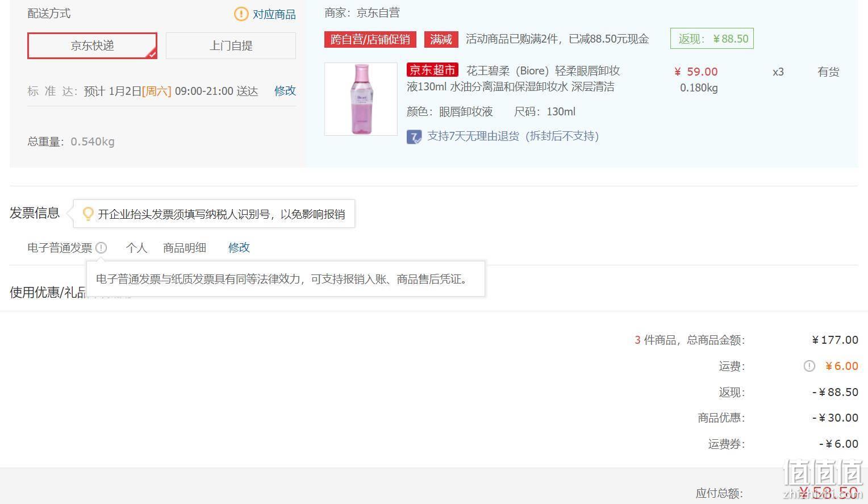Click the orange warning icon beside 对应商品

pyautogui.click(x=241, y=14)
